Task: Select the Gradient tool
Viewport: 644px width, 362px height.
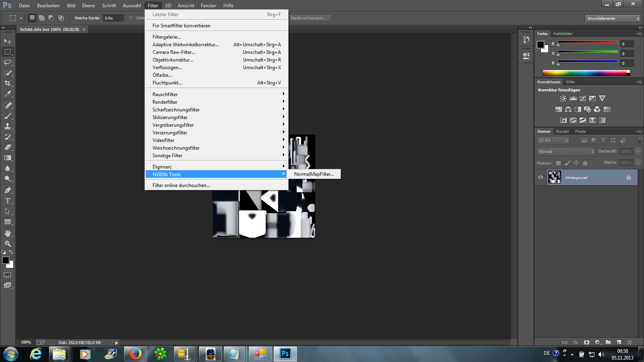Action: [8, 158]
